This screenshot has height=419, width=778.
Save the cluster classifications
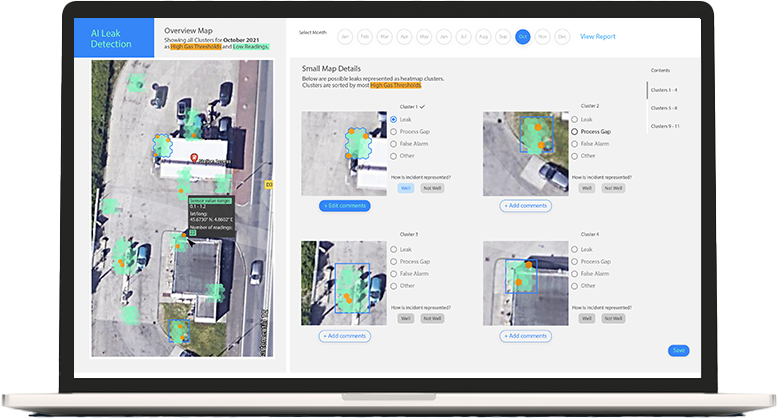click(678, 350)
